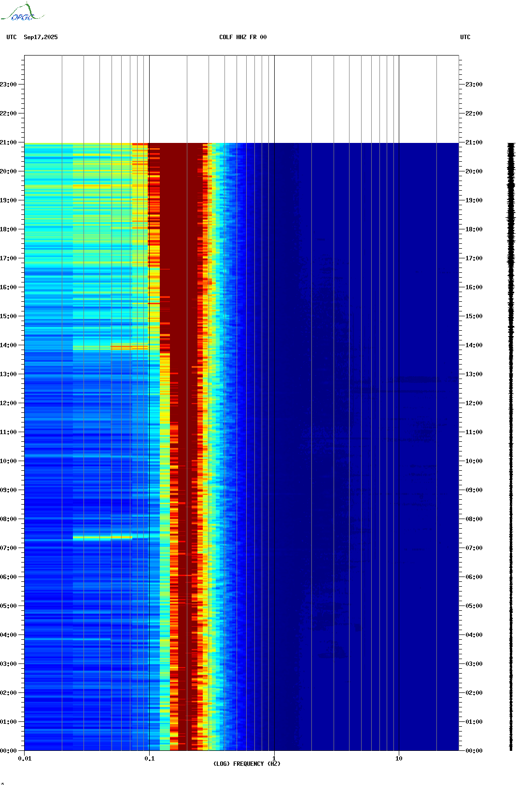Select 13:00 on the right time axis
The height and width of the screenshot is (789, 532).
474,374
